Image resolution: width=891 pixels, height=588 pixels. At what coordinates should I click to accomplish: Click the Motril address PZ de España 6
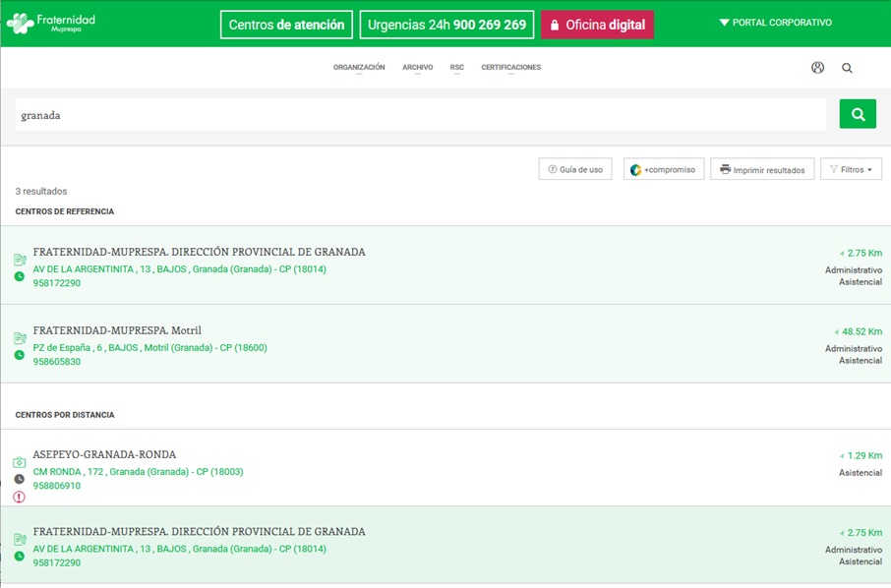pos(150,348)
